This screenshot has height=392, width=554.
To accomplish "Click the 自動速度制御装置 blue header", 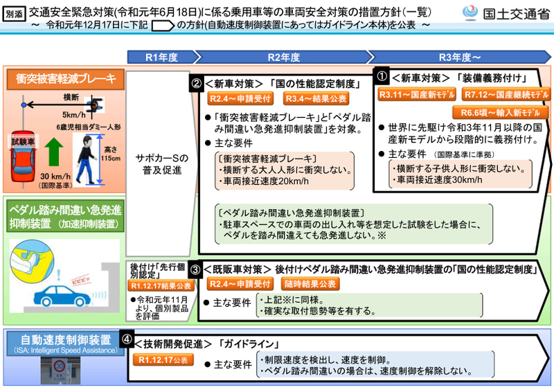I will tap(66, 344).
